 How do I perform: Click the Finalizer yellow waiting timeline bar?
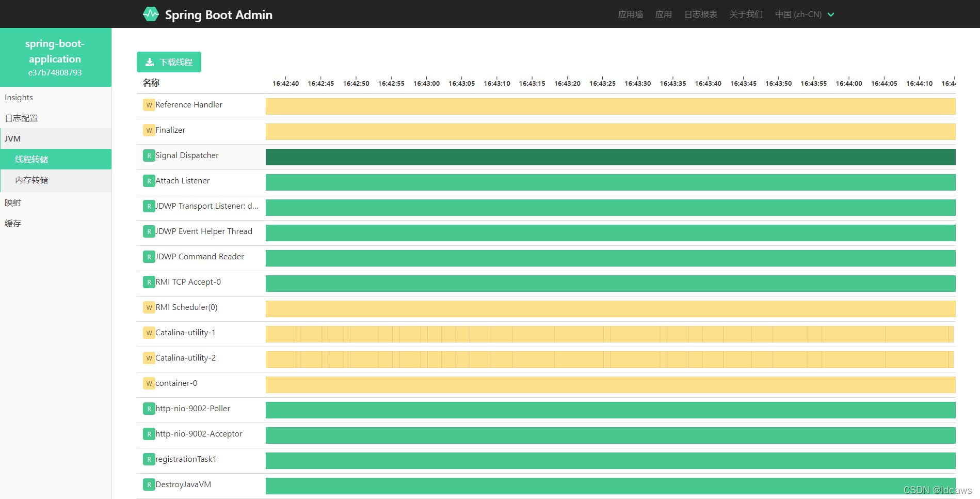611,132
